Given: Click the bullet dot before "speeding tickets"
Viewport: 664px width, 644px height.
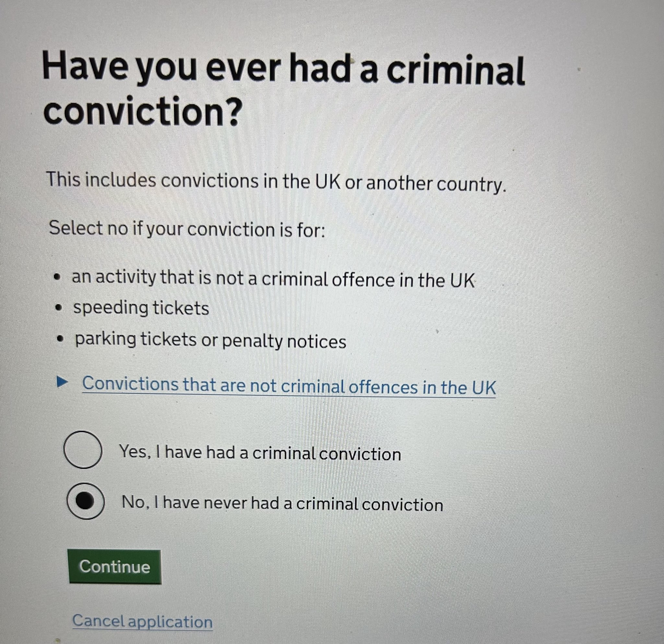Looking at the screenshot, I should click(x=59, y=308).
